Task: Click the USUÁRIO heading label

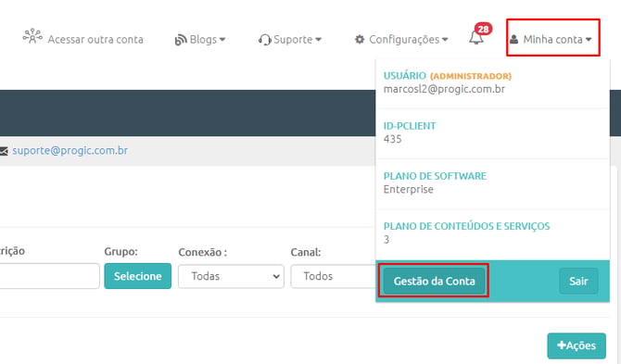Action: click(405, 76)
